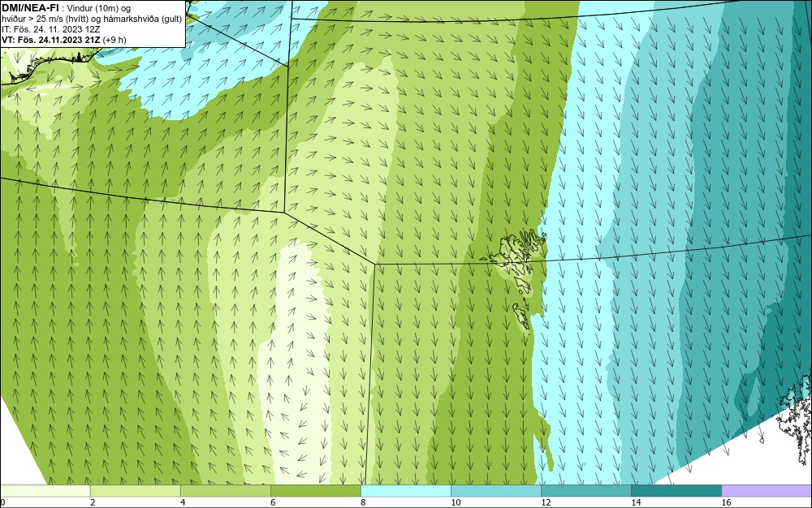
Task: Click the 8–10 m/s light cyan legend swatch
Action: click(405, 491)
